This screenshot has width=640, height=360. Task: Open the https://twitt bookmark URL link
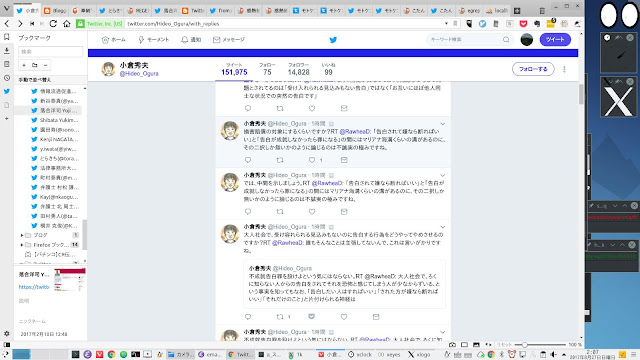point(34,287)
